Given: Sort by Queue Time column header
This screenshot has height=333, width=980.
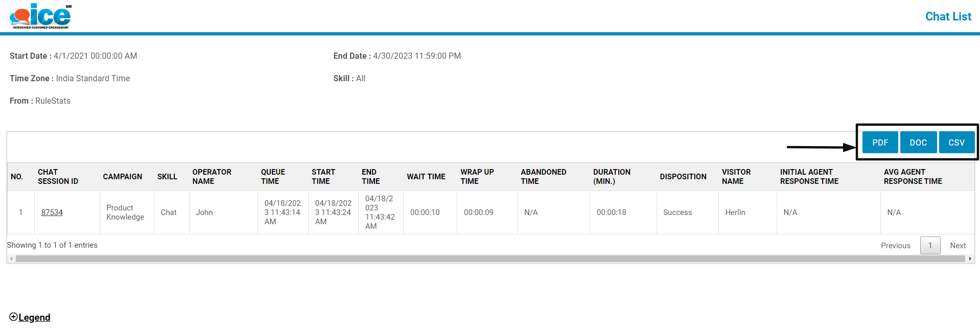Looking at the screenshot, I should pyautogui.click(x=273, y=177).
